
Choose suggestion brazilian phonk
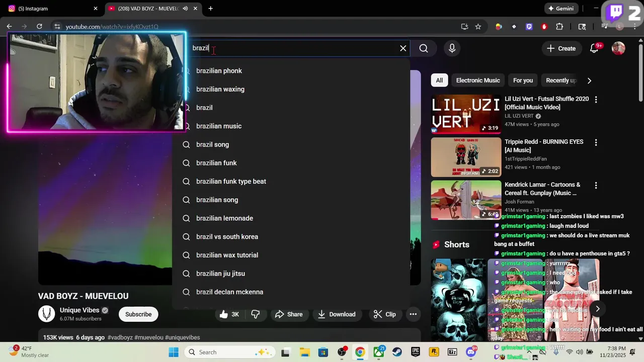pos(291,71)
